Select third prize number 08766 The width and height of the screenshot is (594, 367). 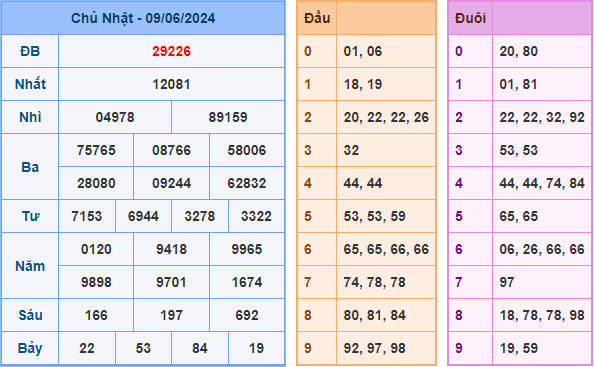pyautogui.click(x=172, y=150)
